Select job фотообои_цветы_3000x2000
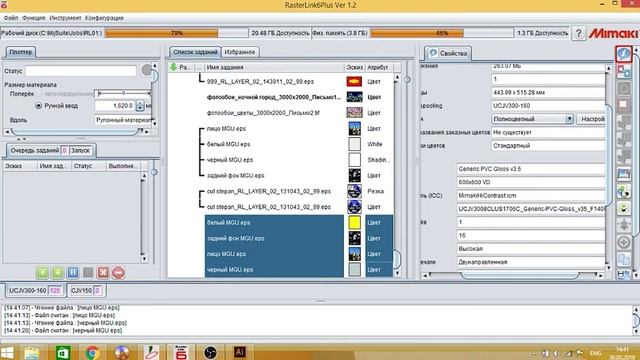This screenshot has height=360, width=640. 263,113
